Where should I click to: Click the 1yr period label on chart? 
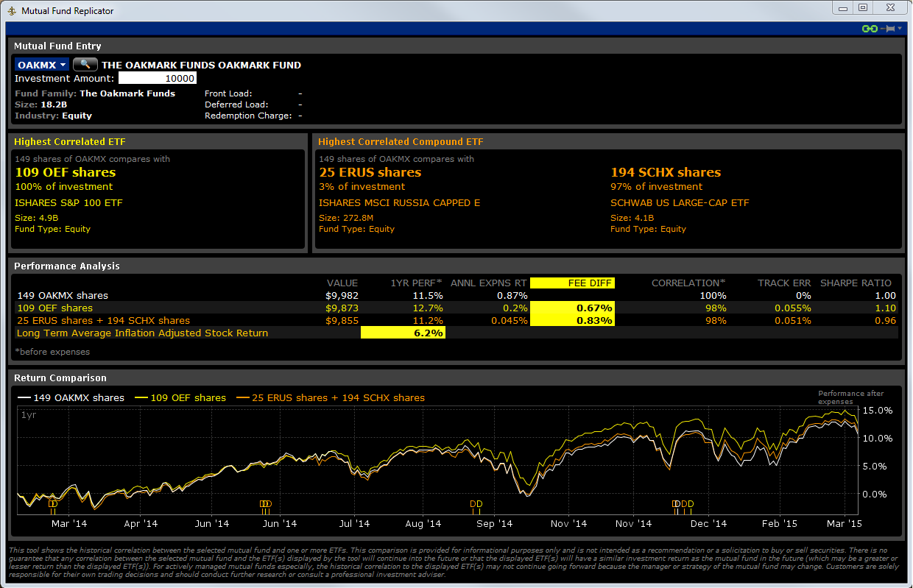(29, 415)
